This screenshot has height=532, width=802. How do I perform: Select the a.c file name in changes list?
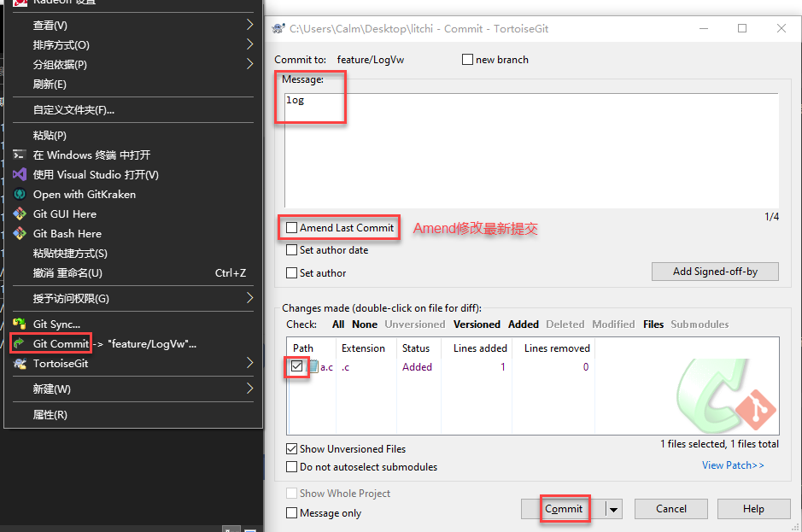[x=327, y=367]
